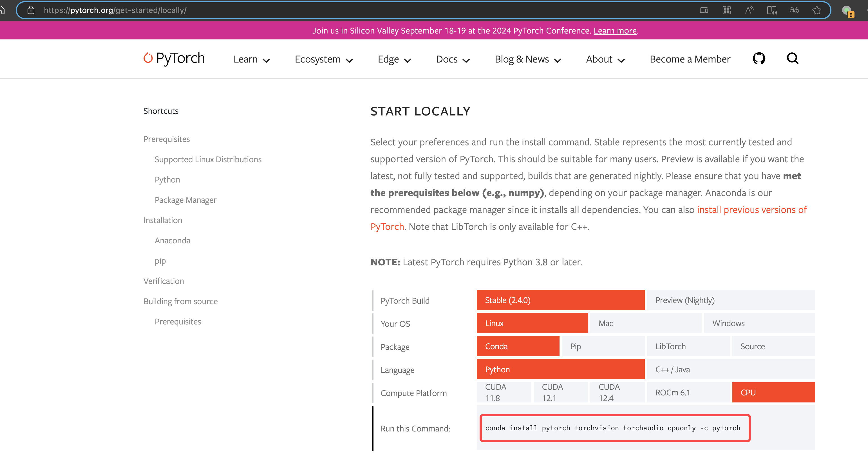Open Become a Member page

click(690, 59)
